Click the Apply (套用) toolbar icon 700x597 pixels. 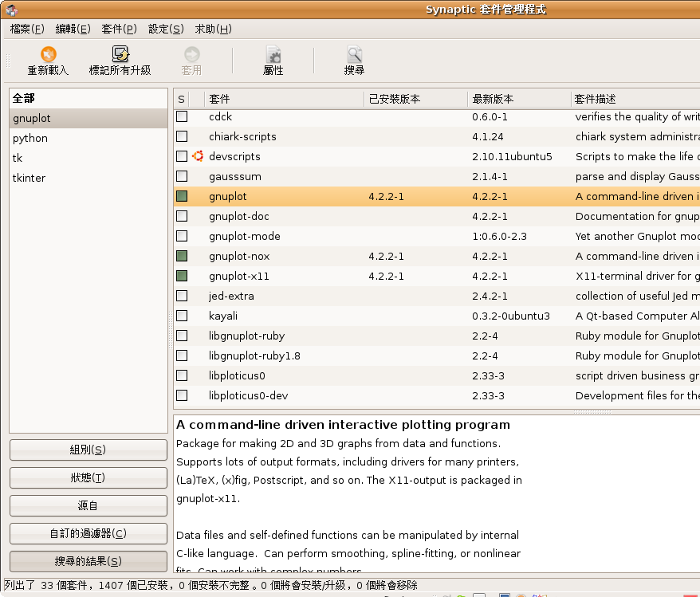click(191, 54)
